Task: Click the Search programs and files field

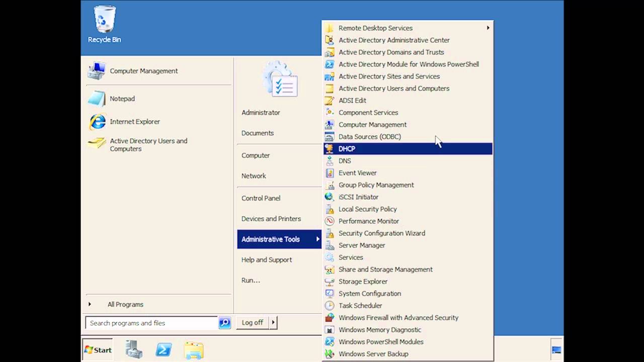Action: click(x=151, y=323)
